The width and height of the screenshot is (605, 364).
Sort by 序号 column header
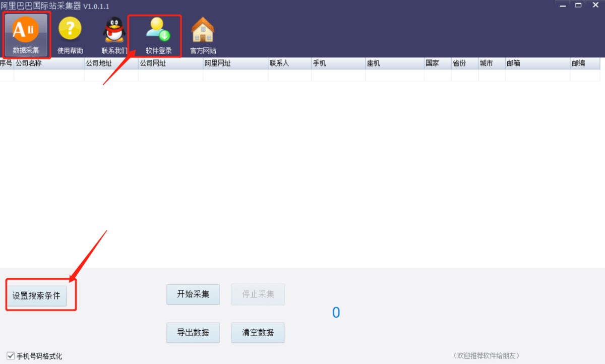[x=7, y=64]
